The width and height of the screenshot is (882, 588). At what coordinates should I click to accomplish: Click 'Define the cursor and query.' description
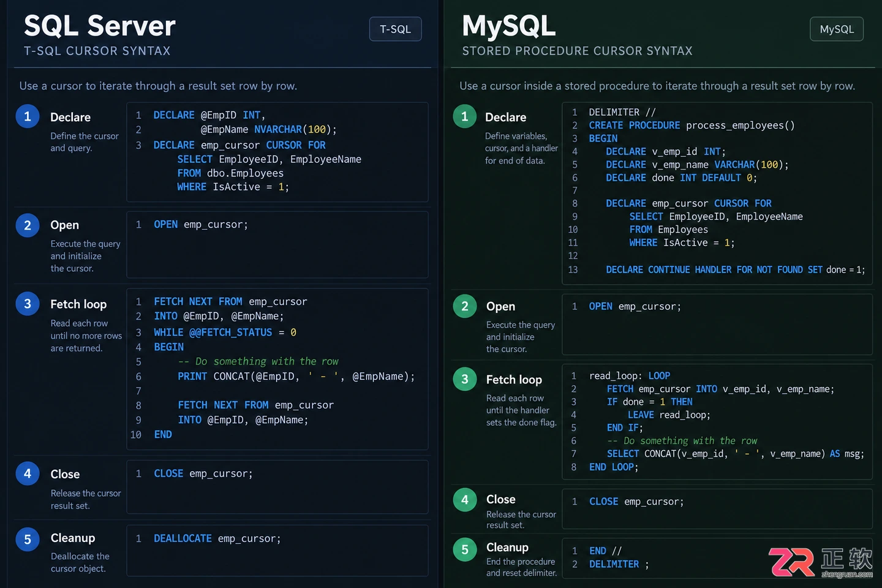pos(85,142)
